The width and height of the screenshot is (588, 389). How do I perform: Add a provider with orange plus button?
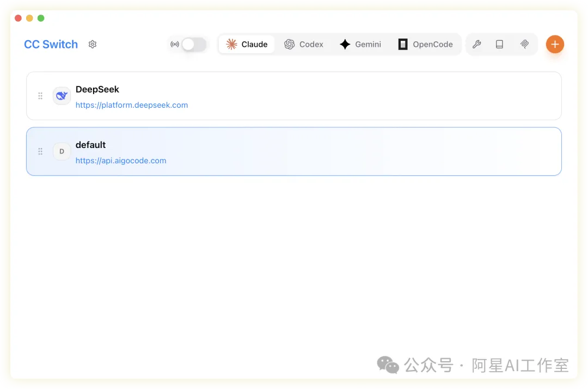click(x=555, y=45)
